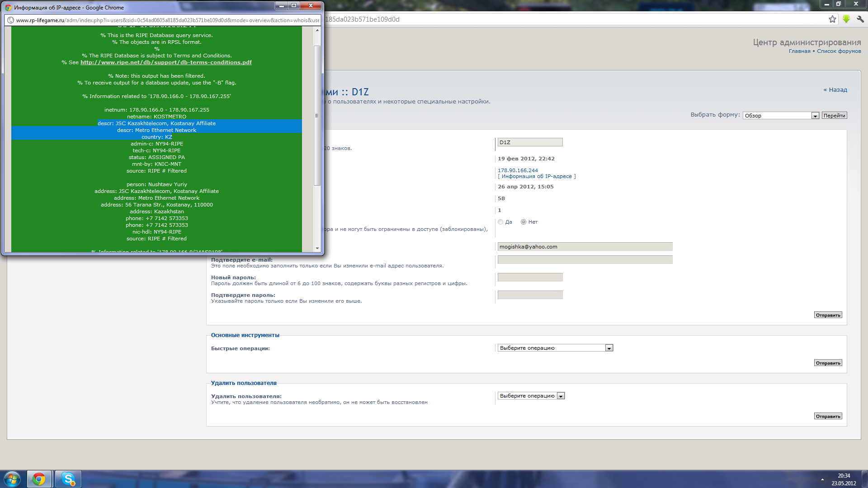
Task: Click the e-mail field with mogishka@yahoo.com
Action: 585,247
